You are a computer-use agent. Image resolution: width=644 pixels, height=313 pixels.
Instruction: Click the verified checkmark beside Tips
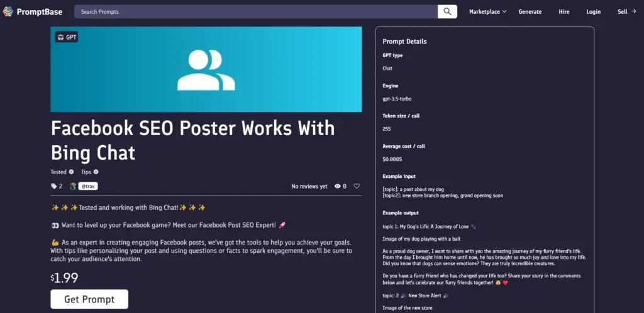point(96,172)
